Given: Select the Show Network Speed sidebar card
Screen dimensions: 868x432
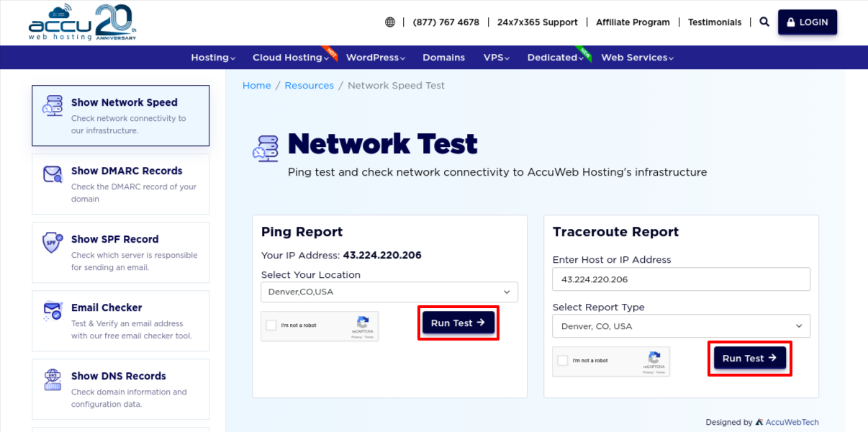Looking at the screenshot, I should tap(120, 116).
